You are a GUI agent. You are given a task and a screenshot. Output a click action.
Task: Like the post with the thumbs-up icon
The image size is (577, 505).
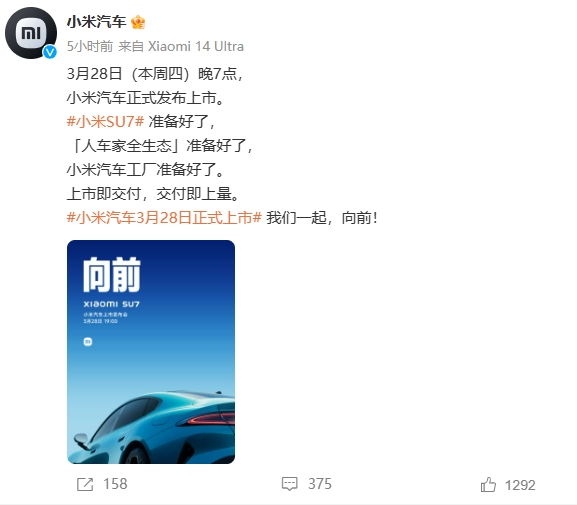488,484
